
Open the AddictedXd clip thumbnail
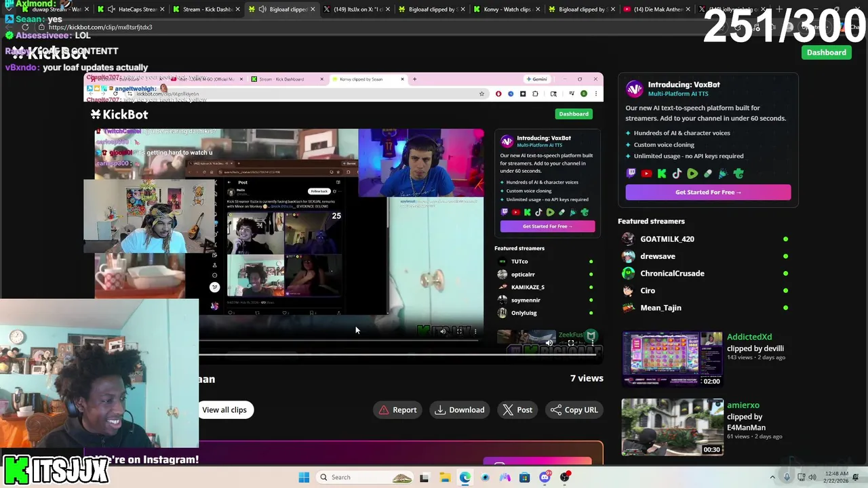click(672, 359)
